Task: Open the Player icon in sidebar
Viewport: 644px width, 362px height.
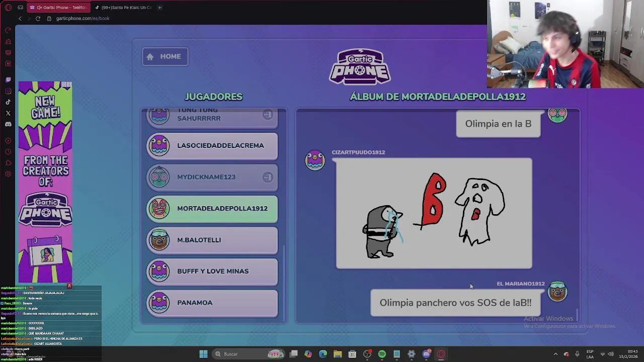Action: pyautogui.click(x=8, y=141)
